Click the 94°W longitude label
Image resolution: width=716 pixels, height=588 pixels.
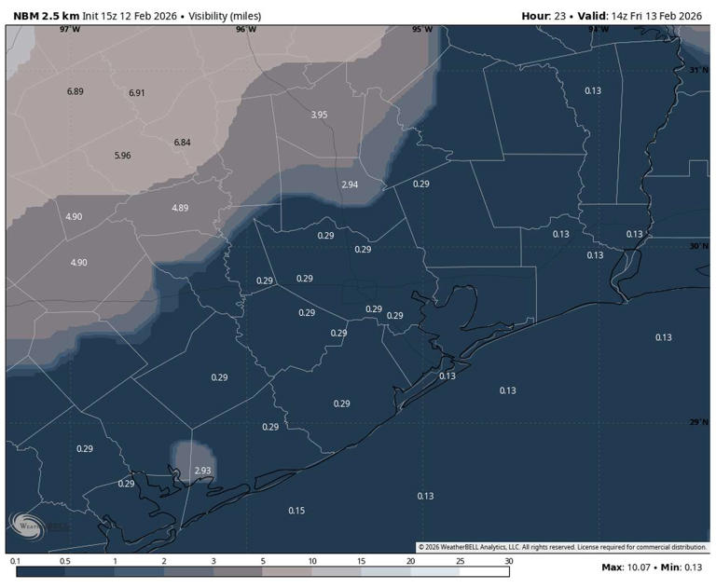[x=599, y=30]
